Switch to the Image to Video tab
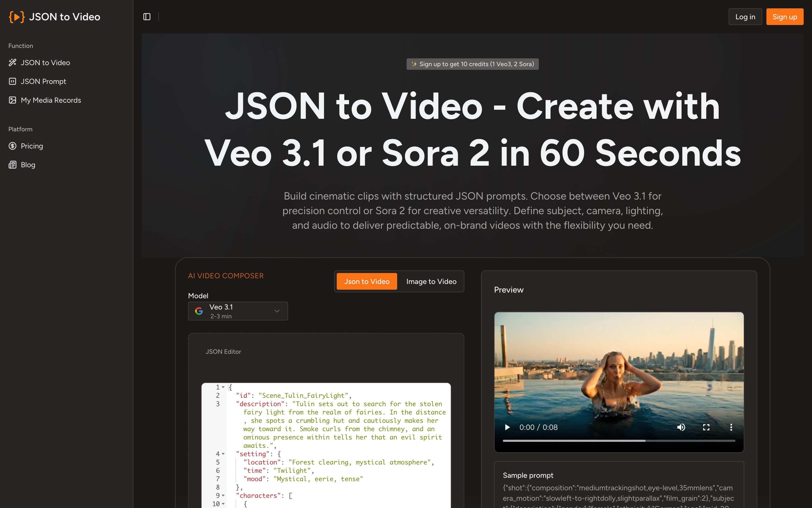 432,281
